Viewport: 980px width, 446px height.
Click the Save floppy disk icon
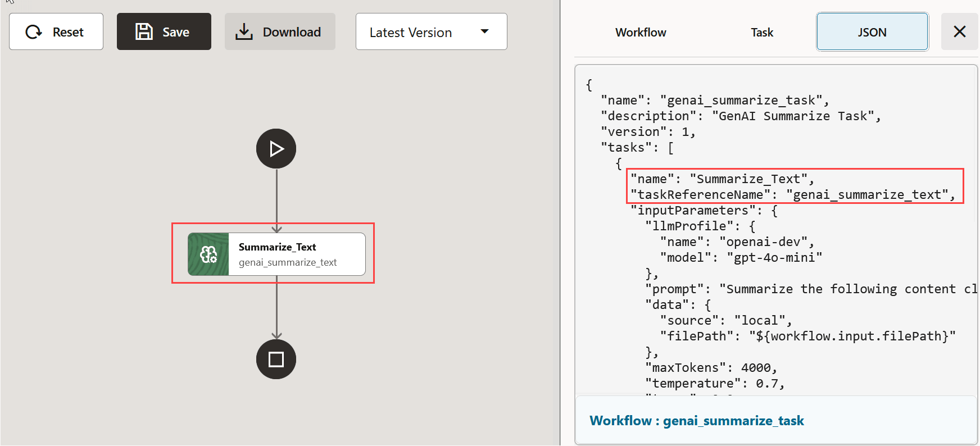[144, 31]
